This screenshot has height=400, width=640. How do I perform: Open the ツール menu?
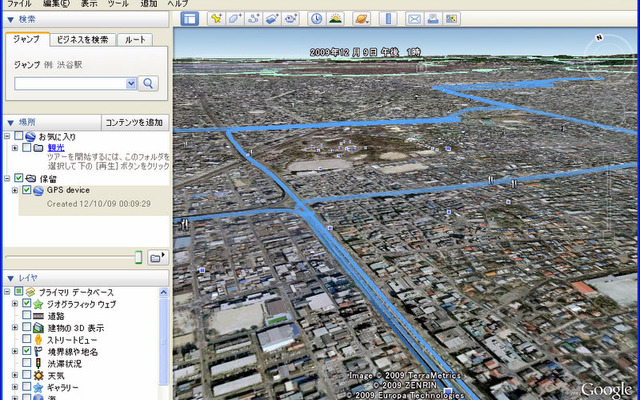tap(118, 4)
